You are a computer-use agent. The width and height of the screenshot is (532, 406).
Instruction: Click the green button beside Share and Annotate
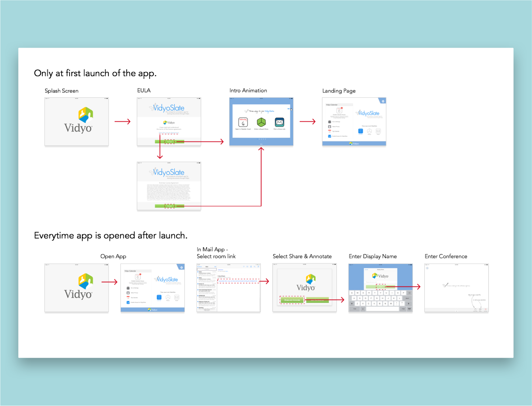tap(317, 300)
